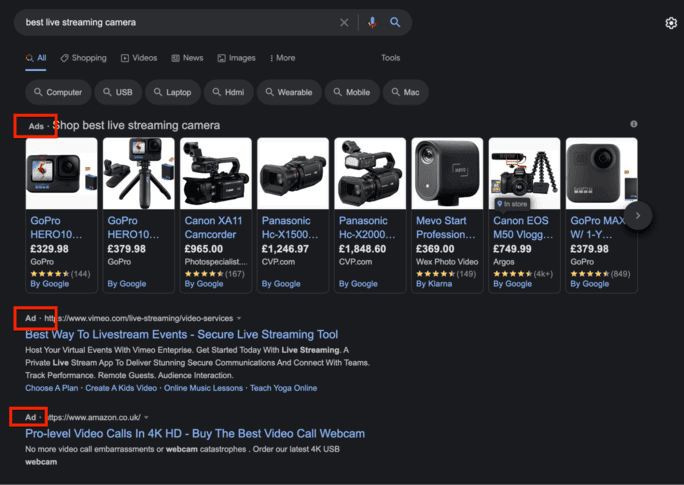684x485 pixels.
Task: Open Mevo Start product image
Action: pos(448,174)
